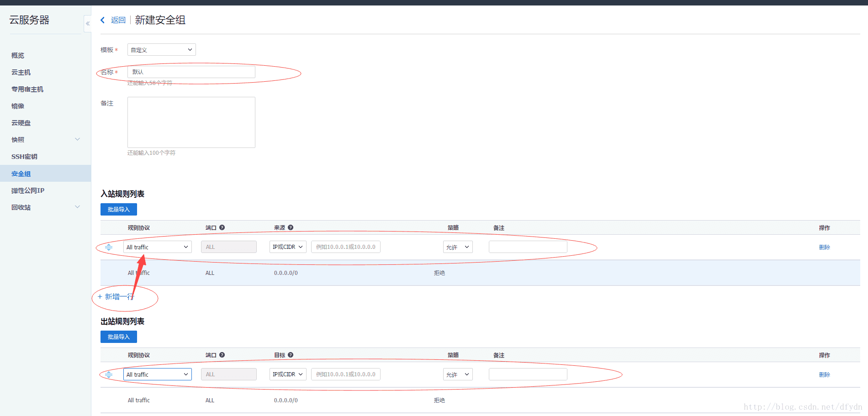The width and height of the screenshot is (868, 416).
Task: Click the outbound rule reorder handle icon
Action: (x=109, y=374)
